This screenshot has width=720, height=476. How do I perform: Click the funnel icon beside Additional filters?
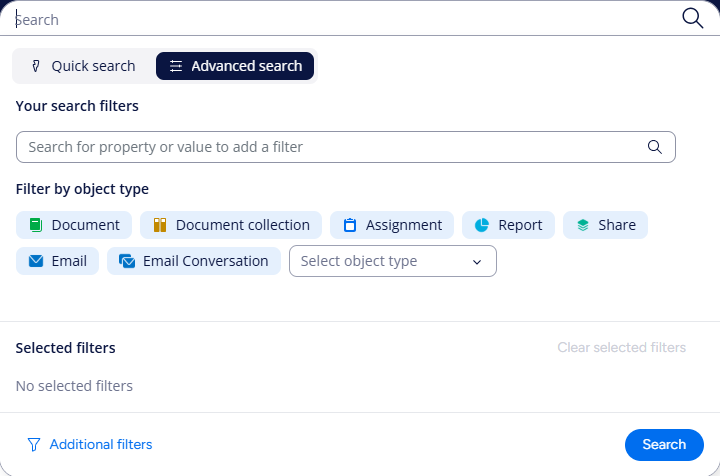pos(34,445)
